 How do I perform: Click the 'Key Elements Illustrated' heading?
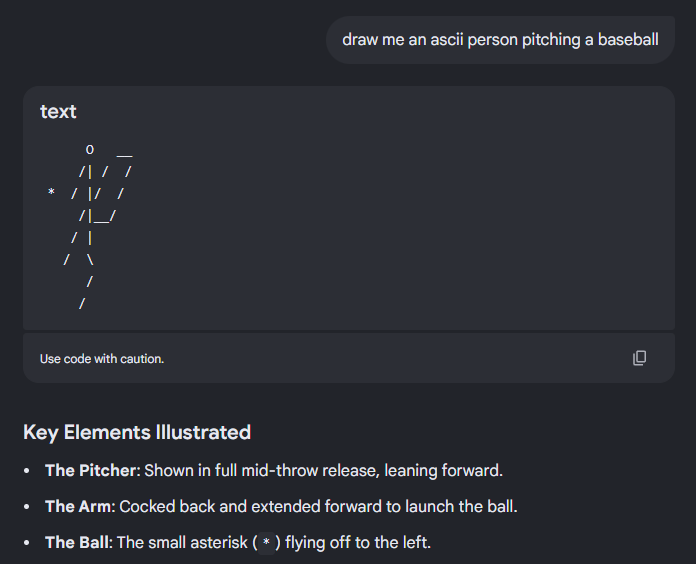[137, 432]
